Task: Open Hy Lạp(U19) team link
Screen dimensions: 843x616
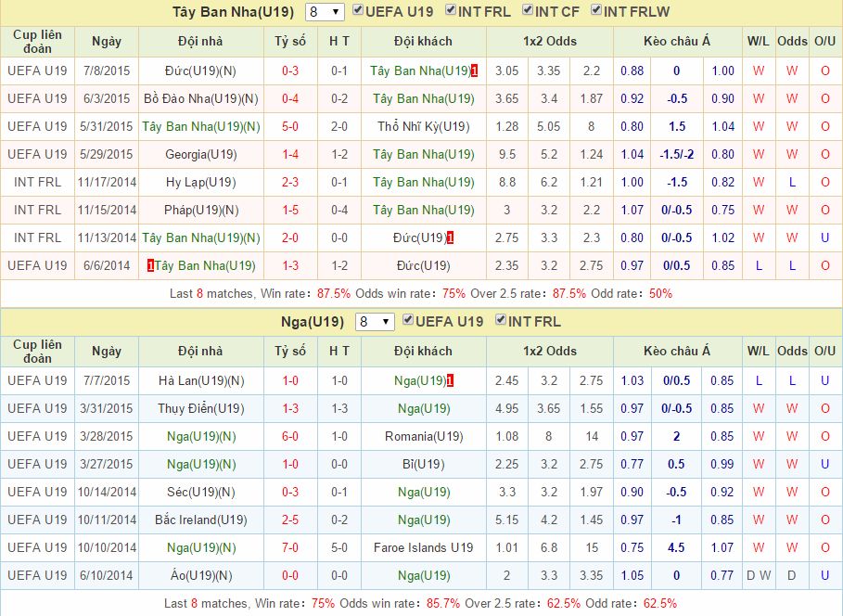Action: [x=201, y=183]
